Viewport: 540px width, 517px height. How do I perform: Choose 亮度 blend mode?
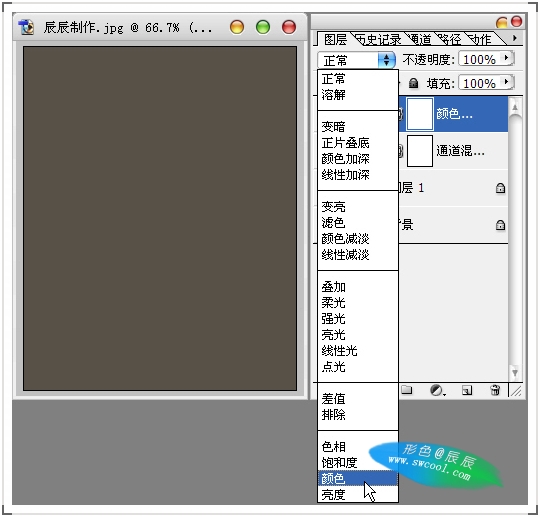tap(357, 495)
